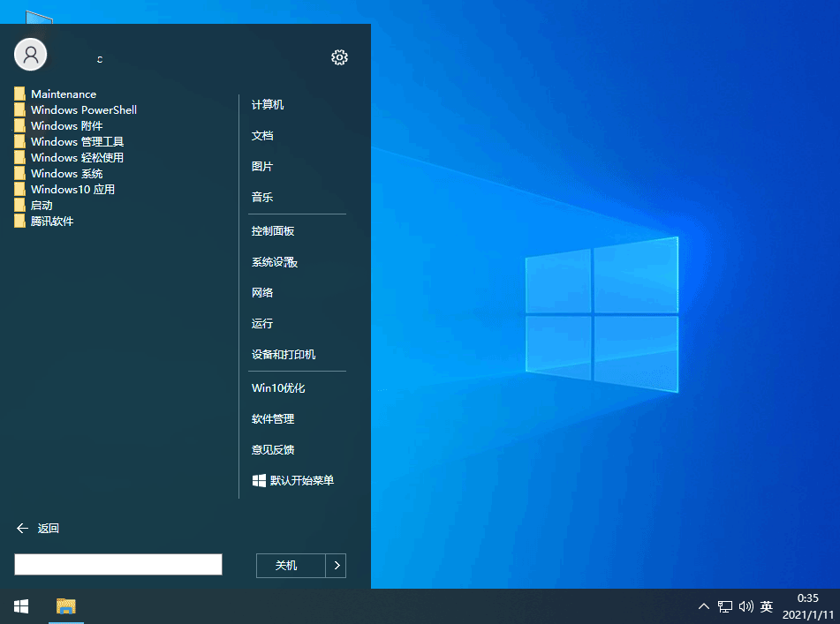Go back using the 返回 label
The image size is (840, 624).
49,529
